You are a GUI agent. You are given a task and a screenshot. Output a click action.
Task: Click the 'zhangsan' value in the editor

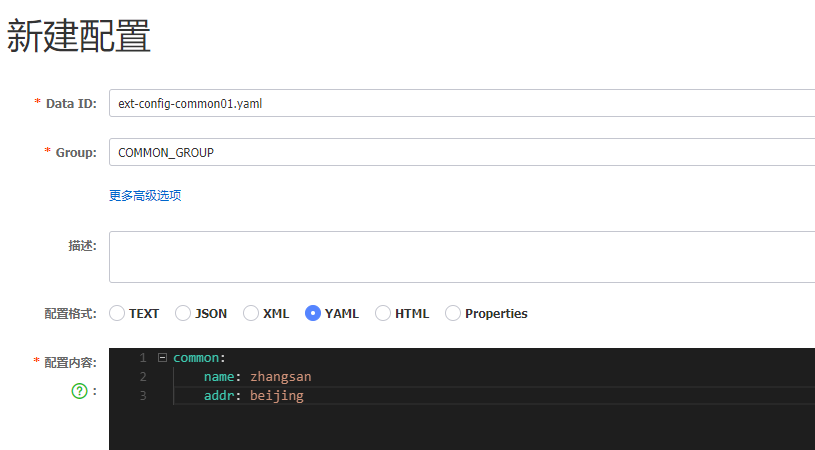click(x=281, y=377)
